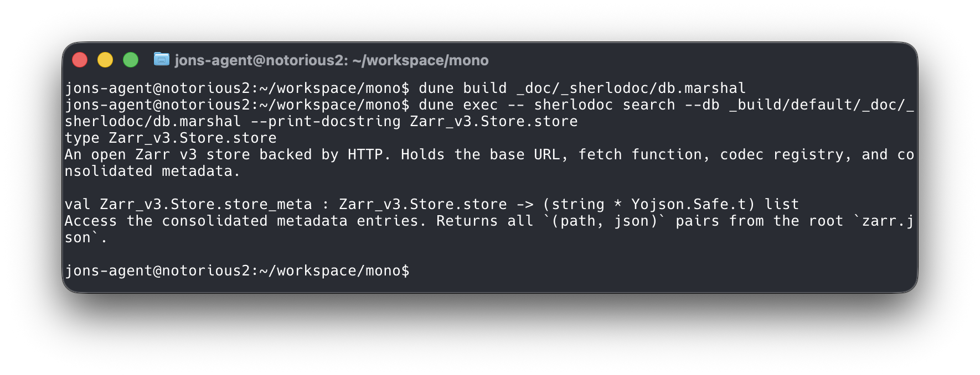Click the "Zarr_v3.Store.store_meta" value name

(x=206, y=205)
